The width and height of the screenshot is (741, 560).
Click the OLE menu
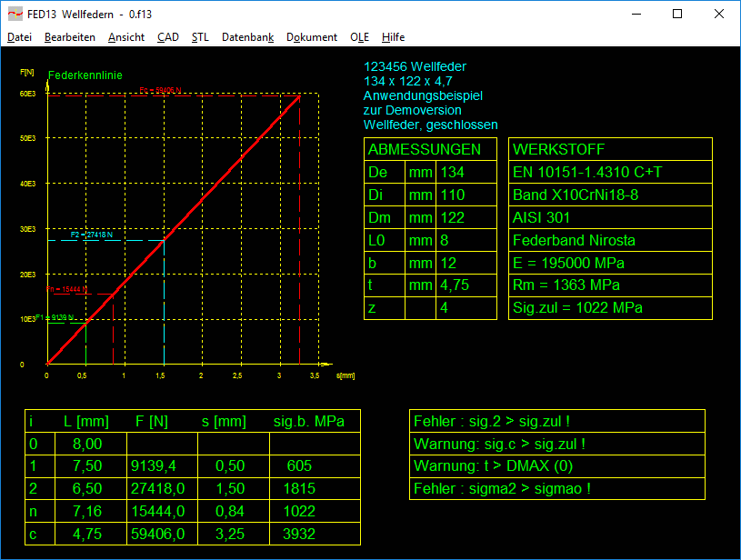[x=359, y=37]
